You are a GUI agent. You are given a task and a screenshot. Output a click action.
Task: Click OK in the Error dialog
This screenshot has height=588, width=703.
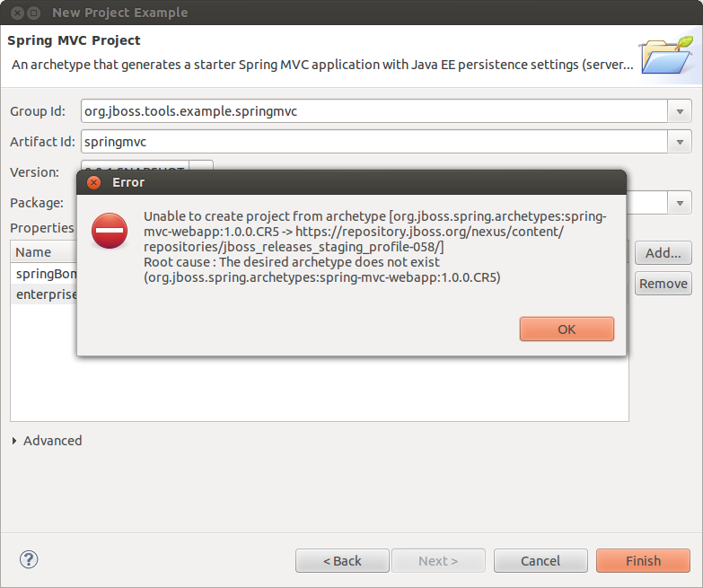pyautogui.click(x=567, y=329)
